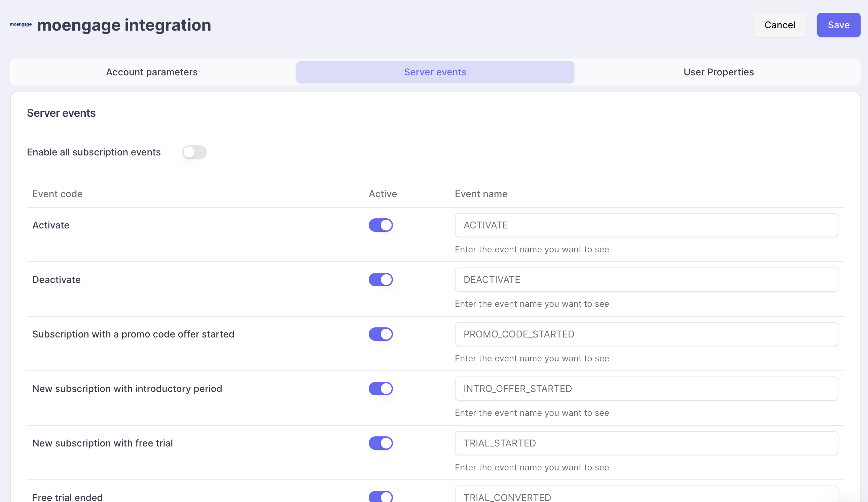Toggle the Free trial ended event
Image resolution: width=868 pixels, height=502 pixels.
pyautogui.click(x=381, y=497)
